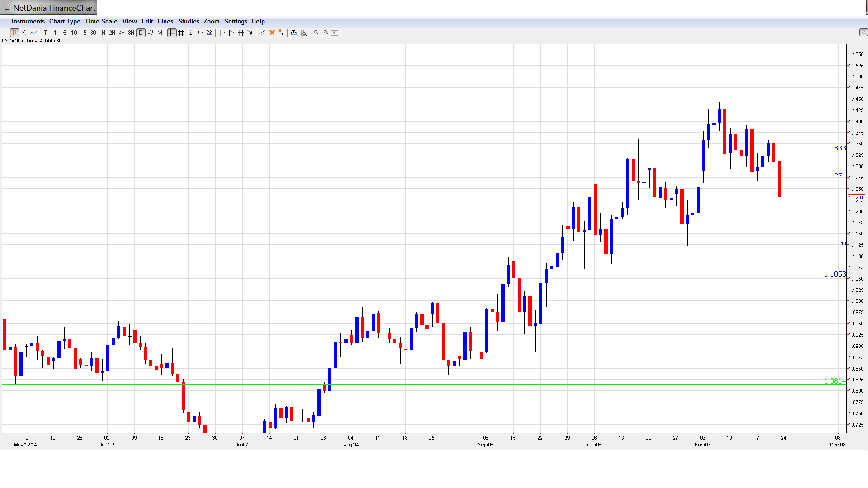Toggle the crosshair cursor tool

click(x=172, y=33)
